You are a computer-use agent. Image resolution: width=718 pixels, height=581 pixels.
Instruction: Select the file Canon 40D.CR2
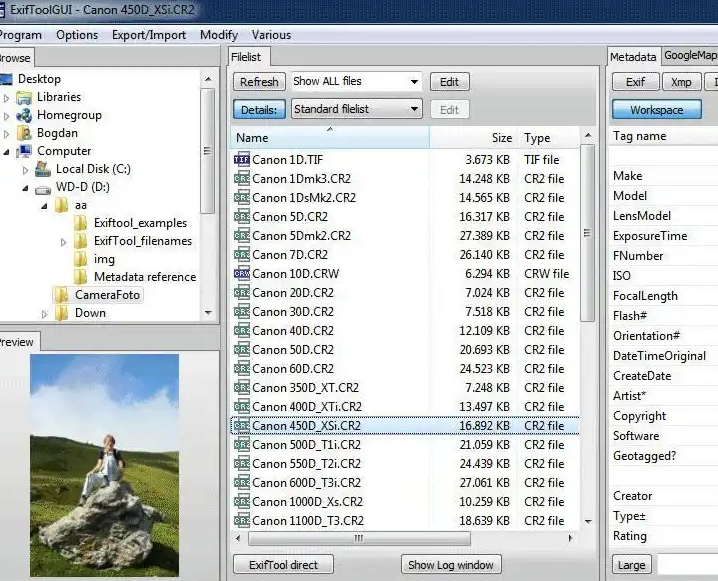[405, 331]
